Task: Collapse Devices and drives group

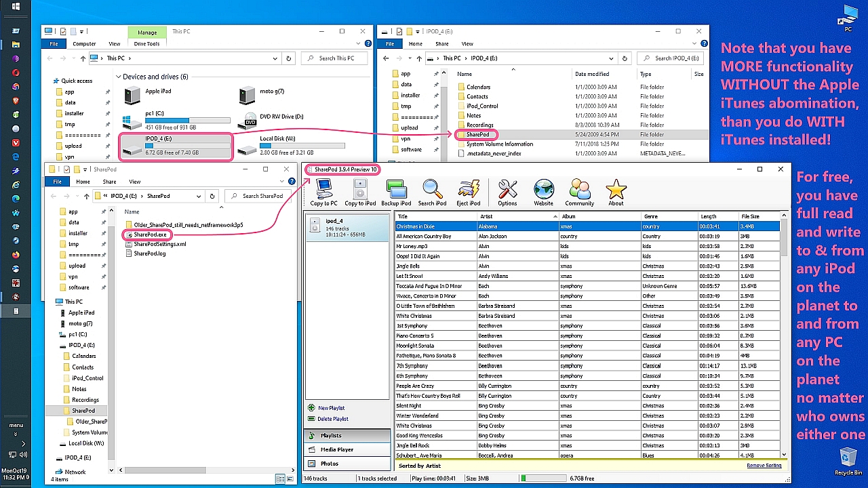Action: point(118,77)
